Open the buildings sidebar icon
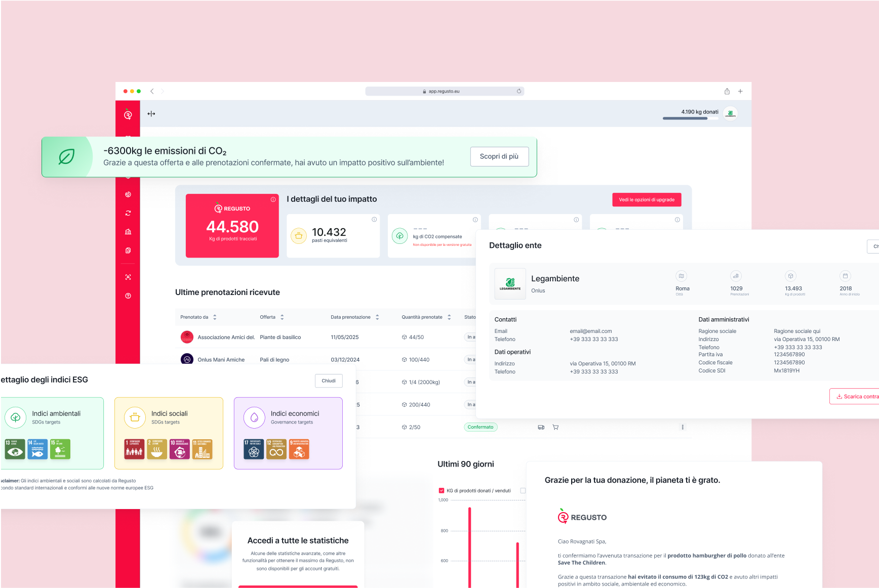The width and height of the screenshot is (879, 588). point(128,232)
